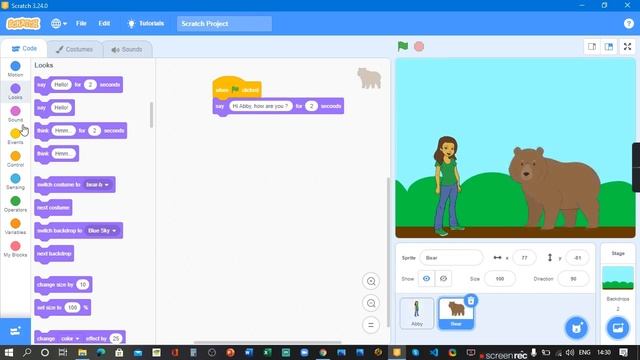Open File Explorer from taskbar
The height and width of the screenshot is (360, 640).
pyautogui.click(x=82, y=353)
